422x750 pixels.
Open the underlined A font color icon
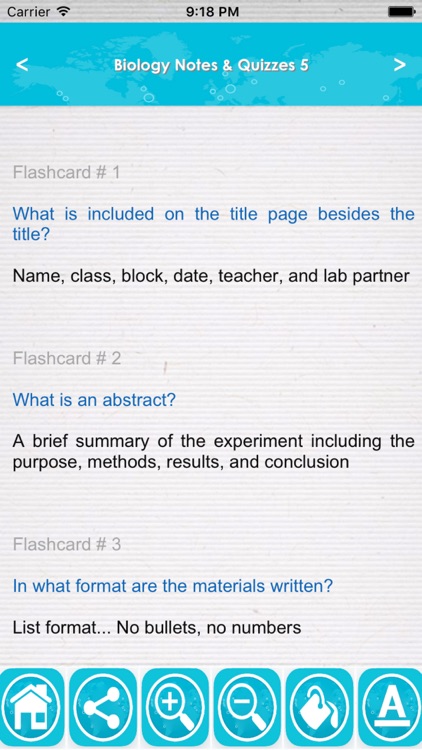[390, 707]
